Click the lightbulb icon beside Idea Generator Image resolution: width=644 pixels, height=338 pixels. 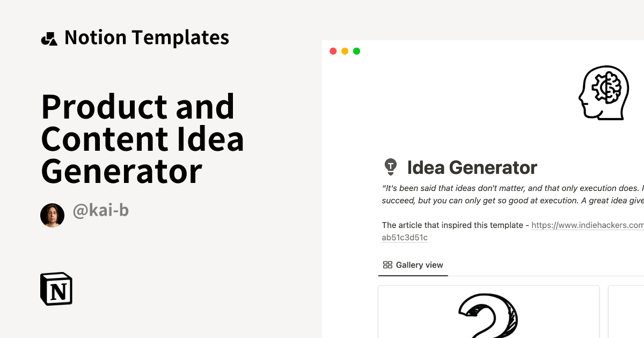pyautogui.click(x=391, y=167)
